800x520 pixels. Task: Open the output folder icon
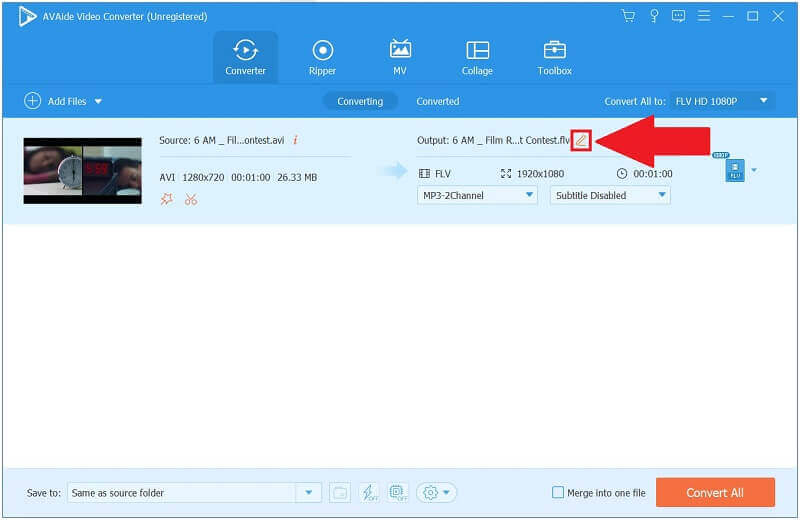340,493
